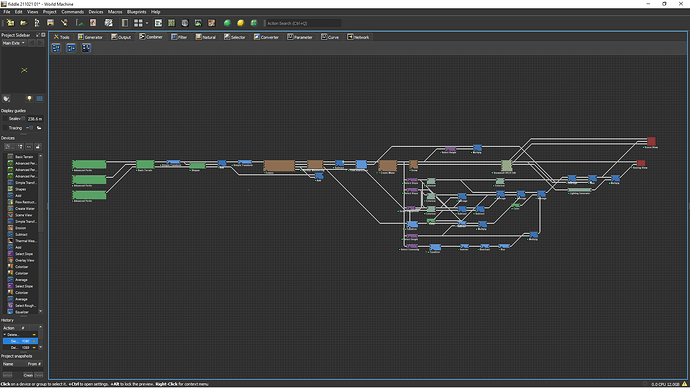Click the lightbulb icon in sidebar preview
The width and height of the screenshot is (690, 388).
[29, 99]
